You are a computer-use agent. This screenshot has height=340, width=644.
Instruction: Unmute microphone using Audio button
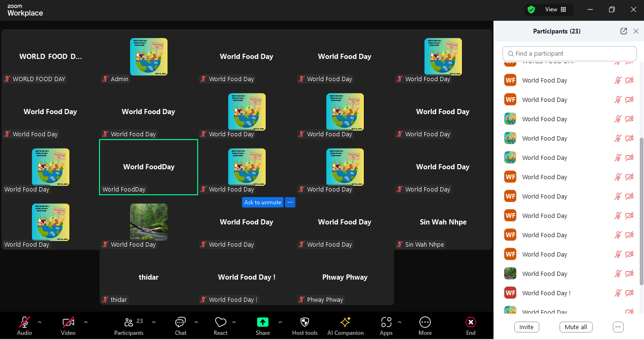tap(25, 323)
